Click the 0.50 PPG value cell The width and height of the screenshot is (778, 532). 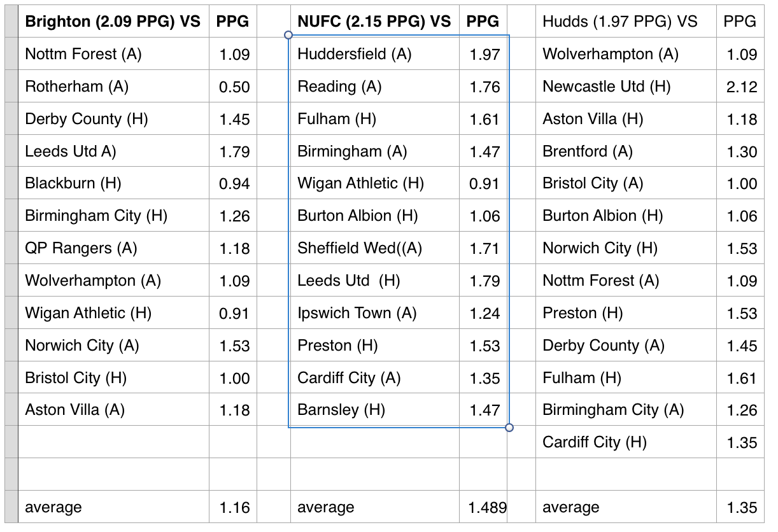(233, 87)
